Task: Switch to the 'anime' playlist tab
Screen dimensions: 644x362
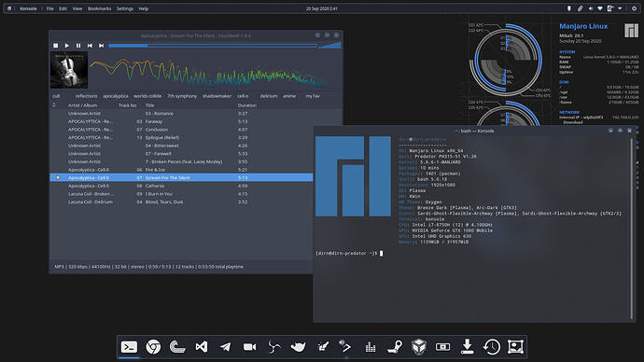Action: (x=289, y=96)
